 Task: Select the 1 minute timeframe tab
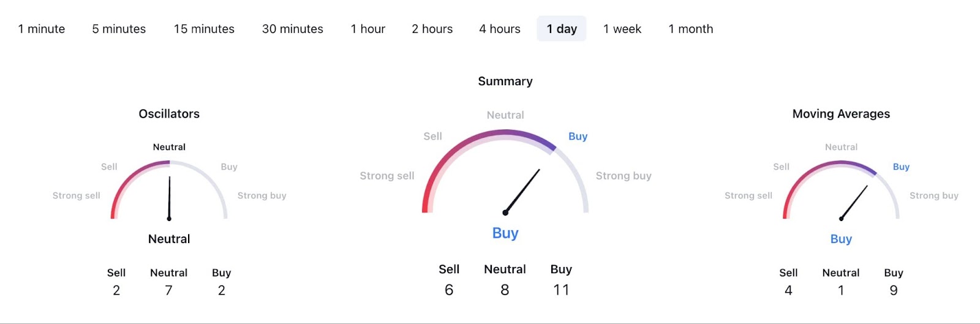42,29
